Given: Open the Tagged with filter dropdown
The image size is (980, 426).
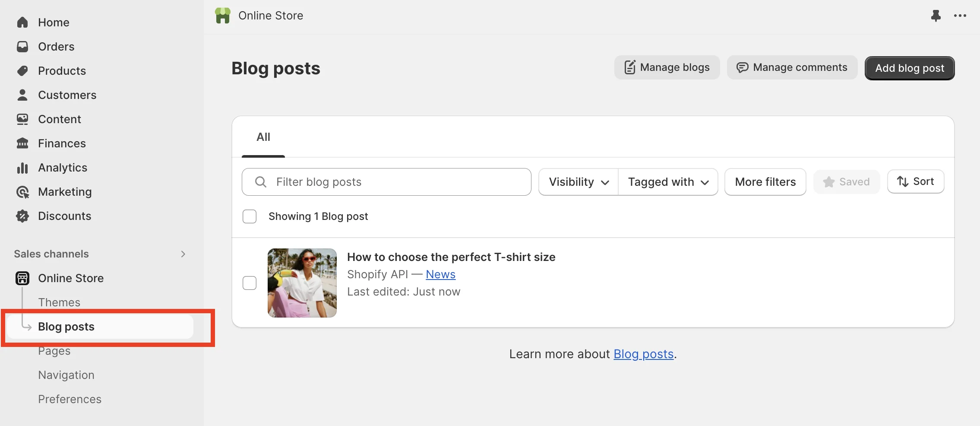Looking at the screenshot, I should click(668, 182).
